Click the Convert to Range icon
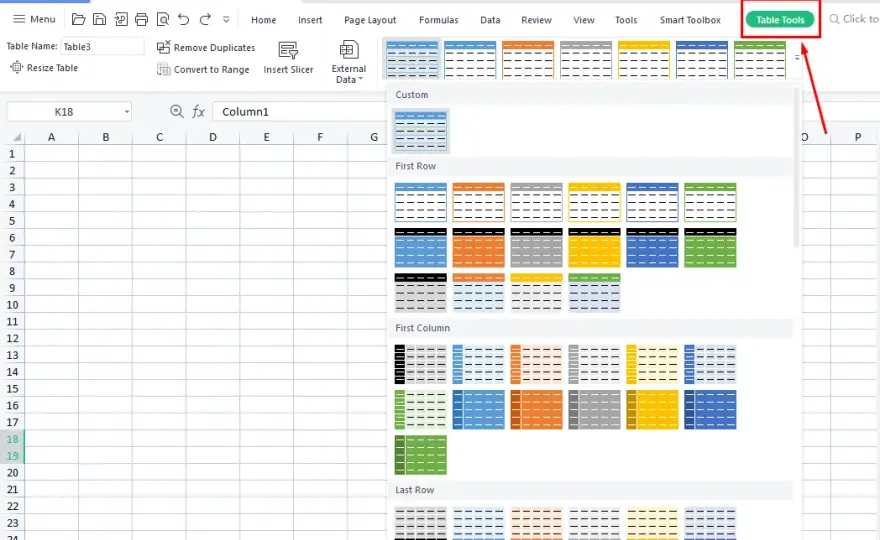Viewport: 880px width, 540px height. 163,69
